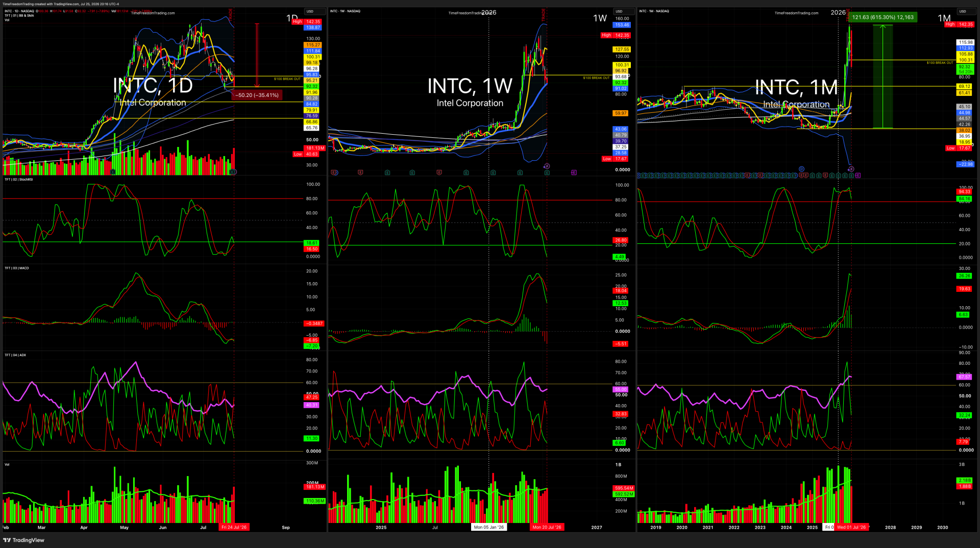Click the 110.36M volume average label
Image resolution: width=980 pixels, height=548 pixels.
coord(315,501)
